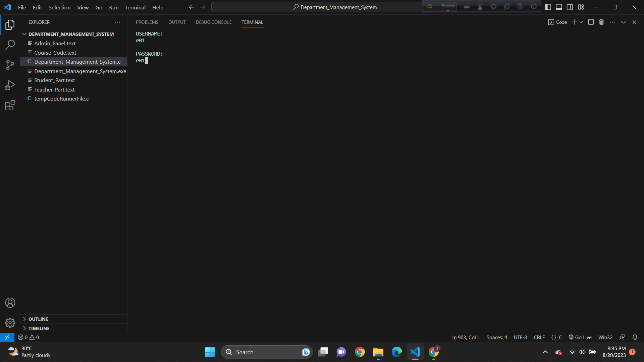Toggle the secondary side bar
Image resolution: width=644 pixels, height=362 pixels.
click(570, 7)
